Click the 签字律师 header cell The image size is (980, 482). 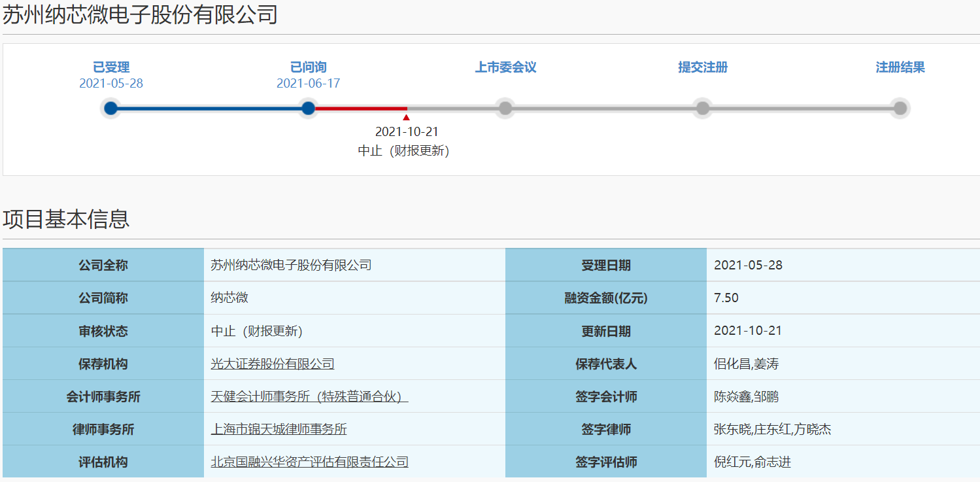pos(606,429)
